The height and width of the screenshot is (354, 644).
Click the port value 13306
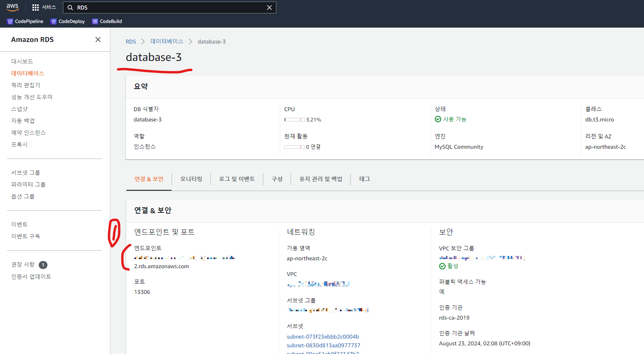[142, 292]
